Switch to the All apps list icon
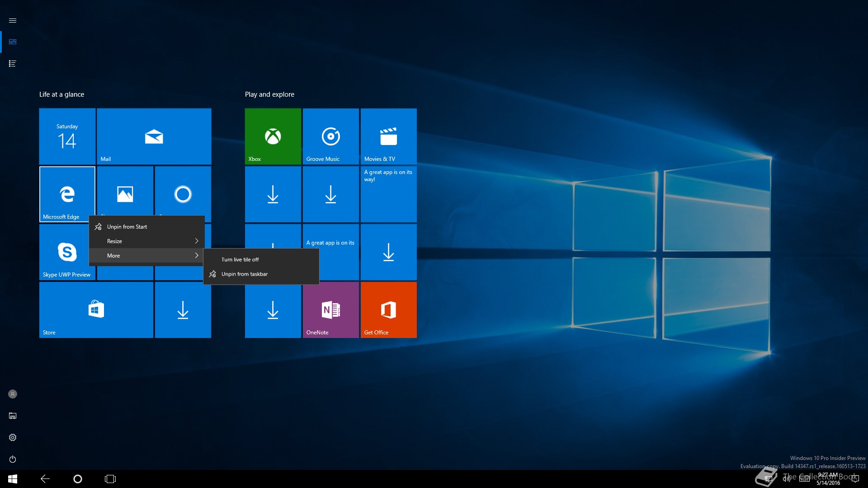Screen dimensions: 868x488 [x=13, y=64]
